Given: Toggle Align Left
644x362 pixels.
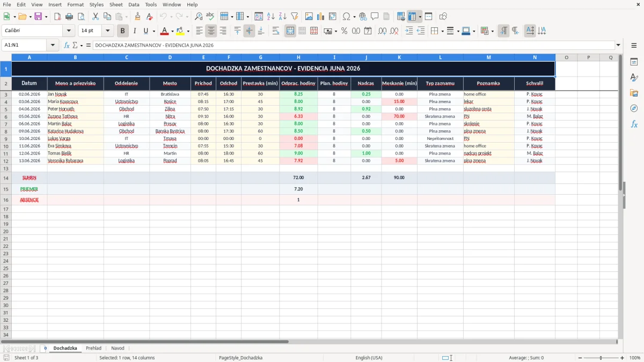Looking at the screenshot, I should click(199, 31).
